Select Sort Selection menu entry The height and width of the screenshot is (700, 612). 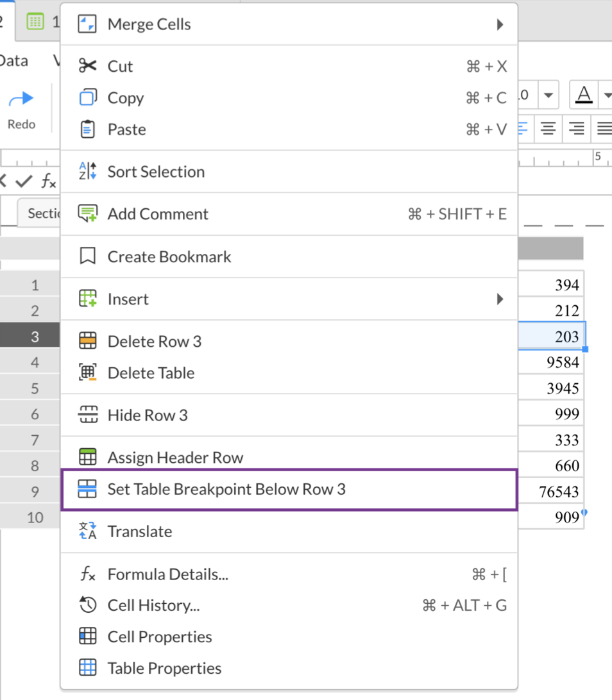click(x=289, y=171)
